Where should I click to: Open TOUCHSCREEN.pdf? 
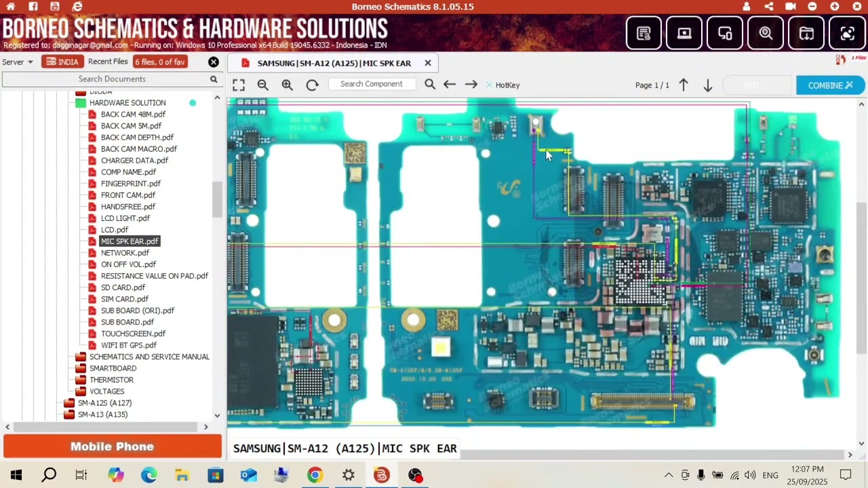133,333
